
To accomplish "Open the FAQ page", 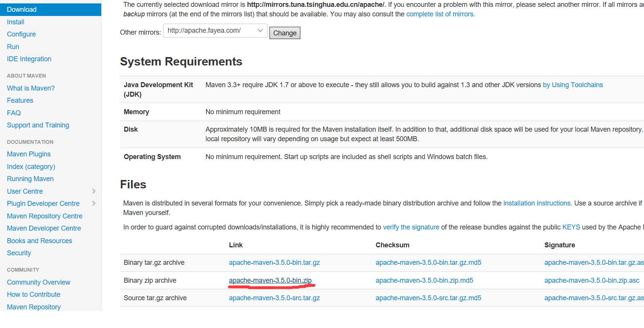I will [x=14, y=113].
